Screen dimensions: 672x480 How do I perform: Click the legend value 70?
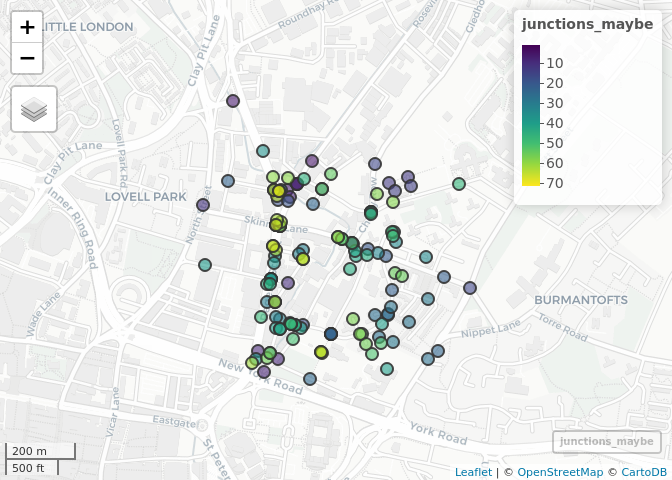(x=555, y=183)
